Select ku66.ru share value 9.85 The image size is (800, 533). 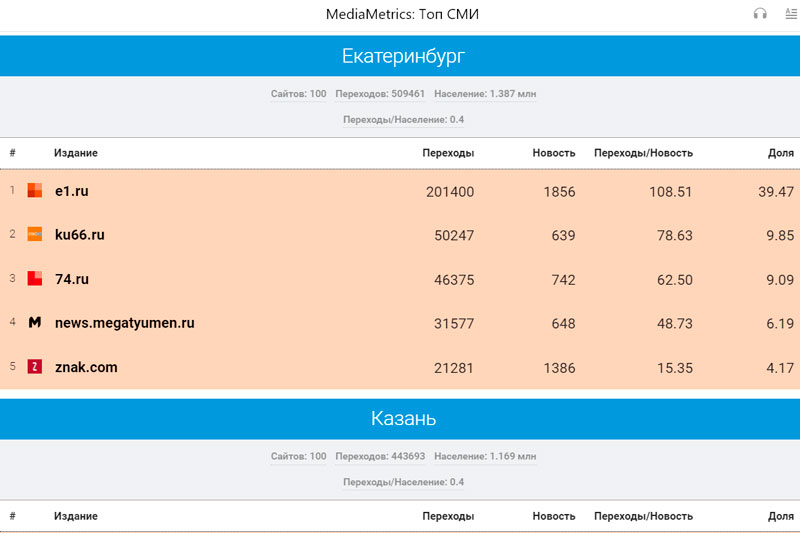[x=780, y=236]
